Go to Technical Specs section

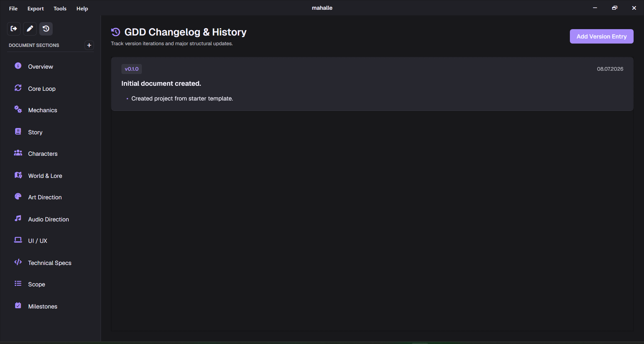50,263
